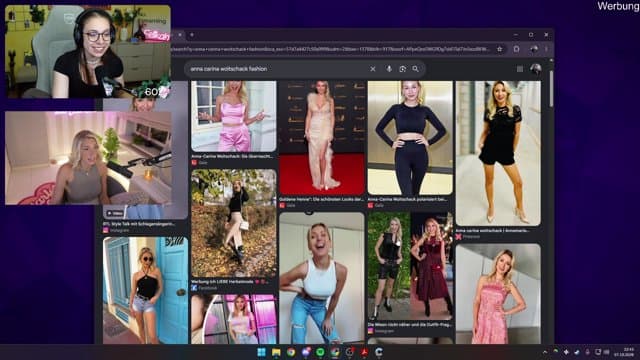Open Chrome profile avatar in toolbar
This screenshot has height=360, width=640.
tap(534, 49)
